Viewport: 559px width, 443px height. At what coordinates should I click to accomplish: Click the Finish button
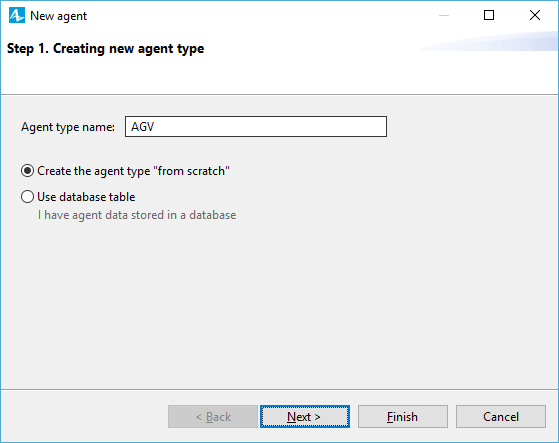click(403, 416)
